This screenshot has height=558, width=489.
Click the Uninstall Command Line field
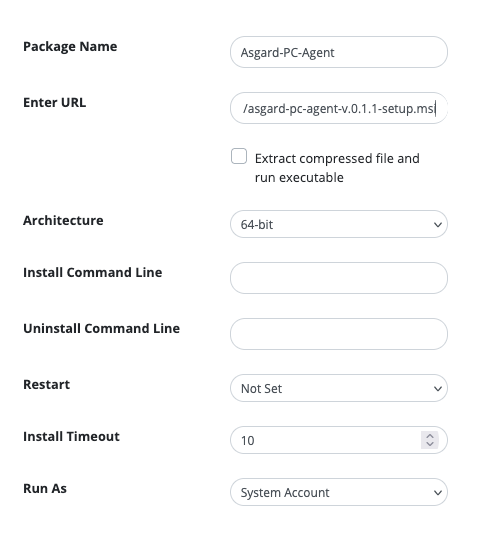(x=338, y=334)
